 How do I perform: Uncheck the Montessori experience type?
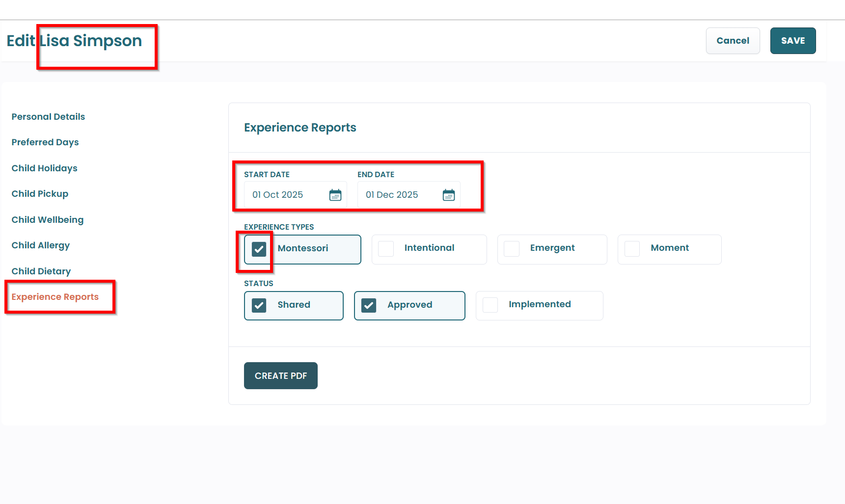coord(259,249)
